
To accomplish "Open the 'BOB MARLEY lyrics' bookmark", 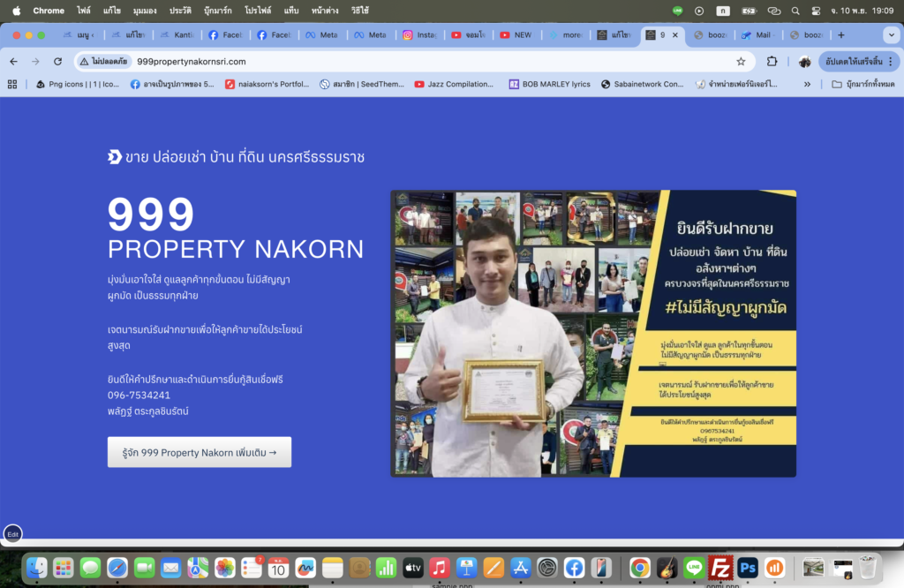I will [x=549, y=84].
